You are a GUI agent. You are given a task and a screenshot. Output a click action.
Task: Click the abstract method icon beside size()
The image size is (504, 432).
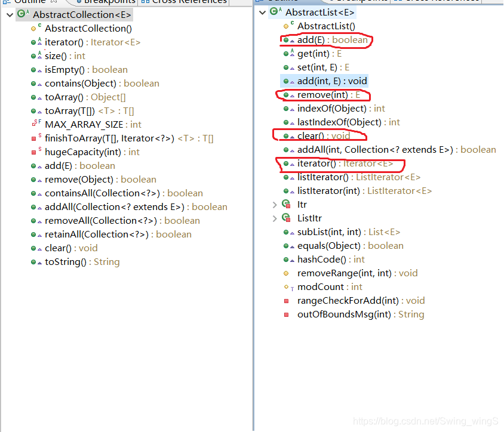point(36,55)
